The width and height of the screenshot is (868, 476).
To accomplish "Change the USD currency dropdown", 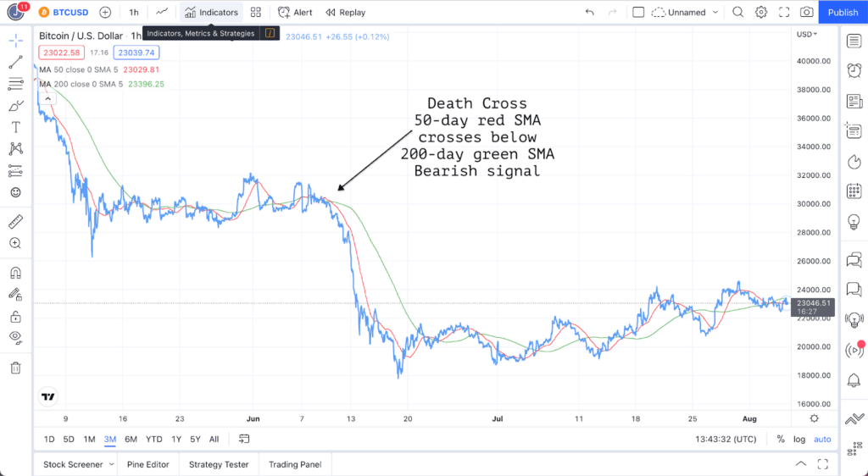I will (x=807, y=34).
